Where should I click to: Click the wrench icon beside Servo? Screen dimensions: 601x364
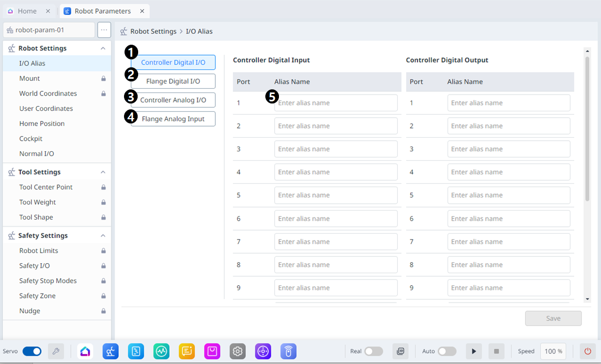(x=56, y=351)
